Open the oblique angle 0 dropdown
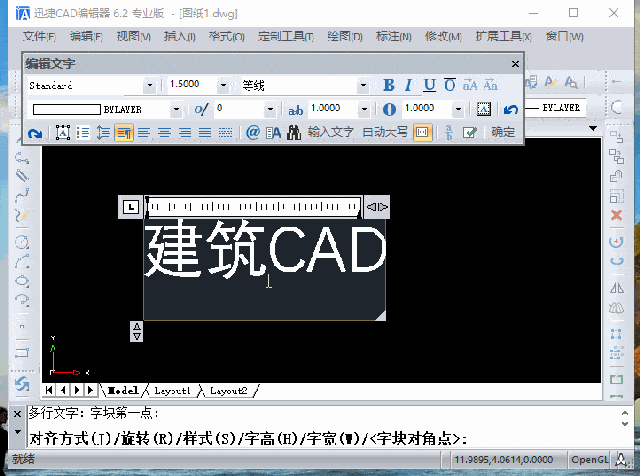 click(270, 109)
